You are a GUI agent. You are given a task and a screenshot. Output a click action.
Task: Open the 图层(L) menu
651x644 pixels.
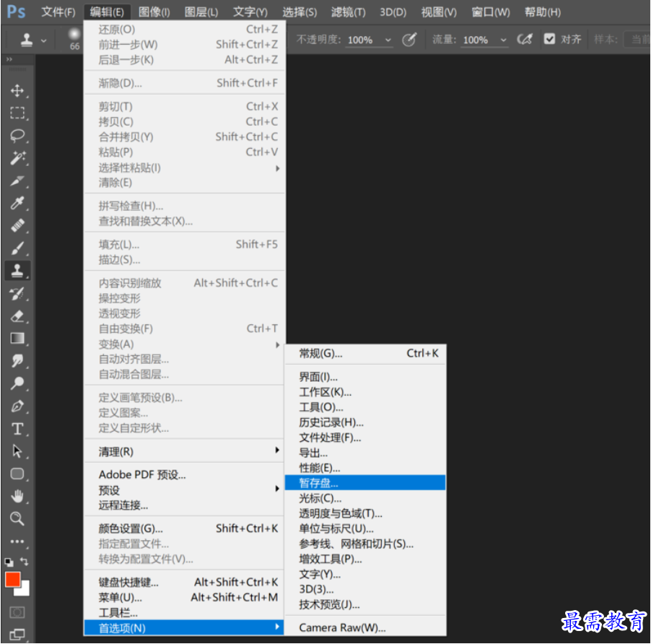[x=201, y=12]
